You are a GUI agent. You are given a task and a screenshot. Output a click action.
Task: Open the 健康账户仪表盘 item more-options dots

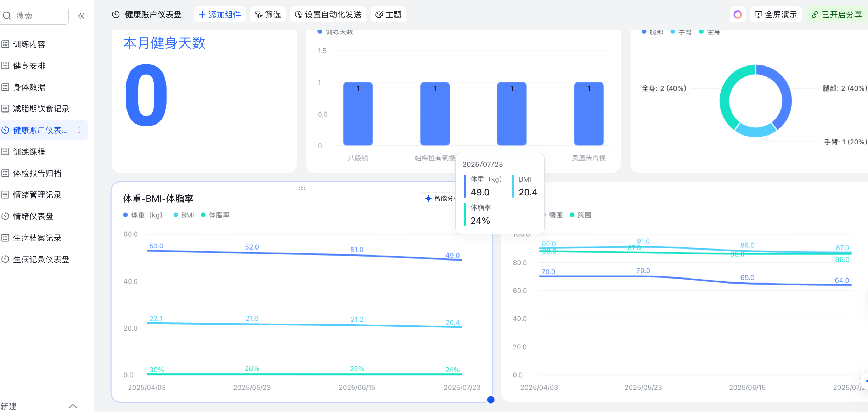[x=79, y=130]
